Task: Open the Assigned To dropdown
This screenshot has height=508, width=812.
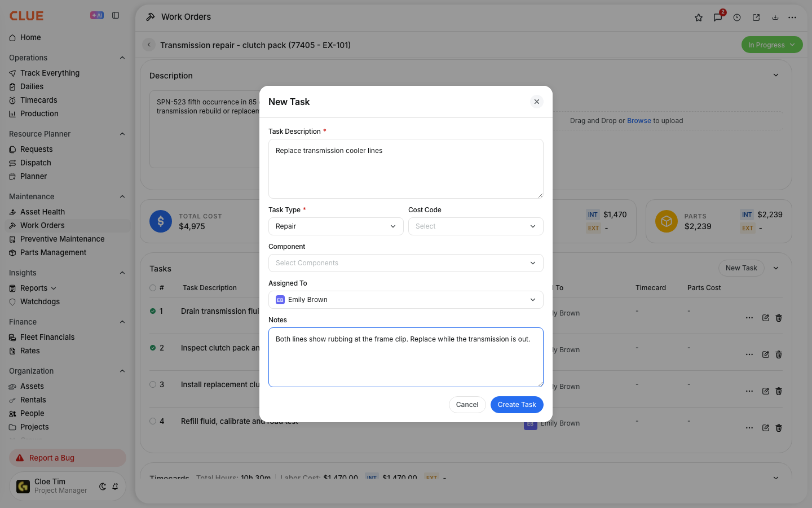Action: pos(406,300)
